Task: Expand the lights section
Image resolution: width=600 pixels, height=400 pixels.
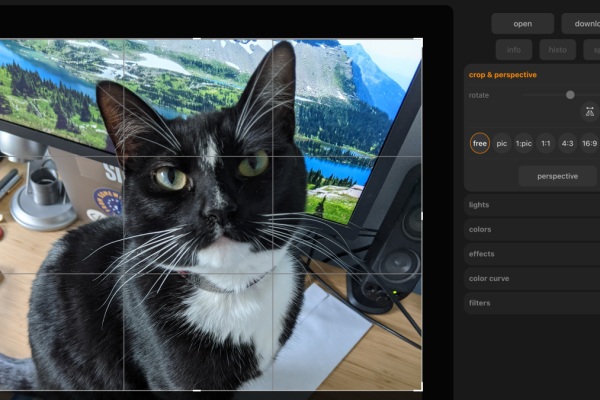Action: tap(532, 205)
